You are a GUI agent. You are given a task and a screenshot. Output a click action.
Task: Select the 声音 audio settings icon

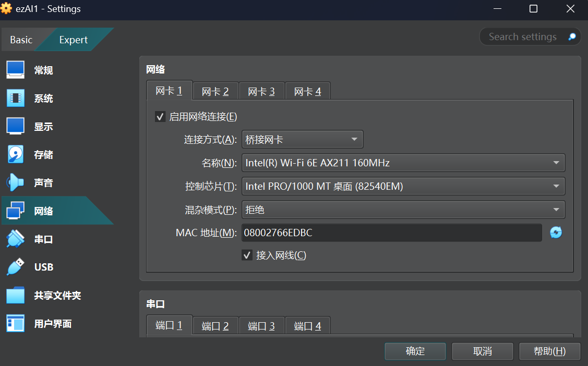[43, 182]
